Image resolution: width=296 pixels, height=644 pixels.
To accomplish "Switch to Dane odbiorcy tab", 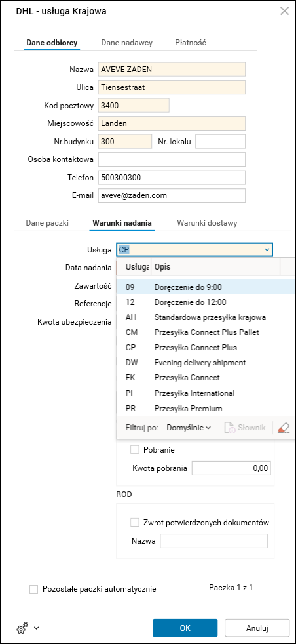I will point(52,43).
